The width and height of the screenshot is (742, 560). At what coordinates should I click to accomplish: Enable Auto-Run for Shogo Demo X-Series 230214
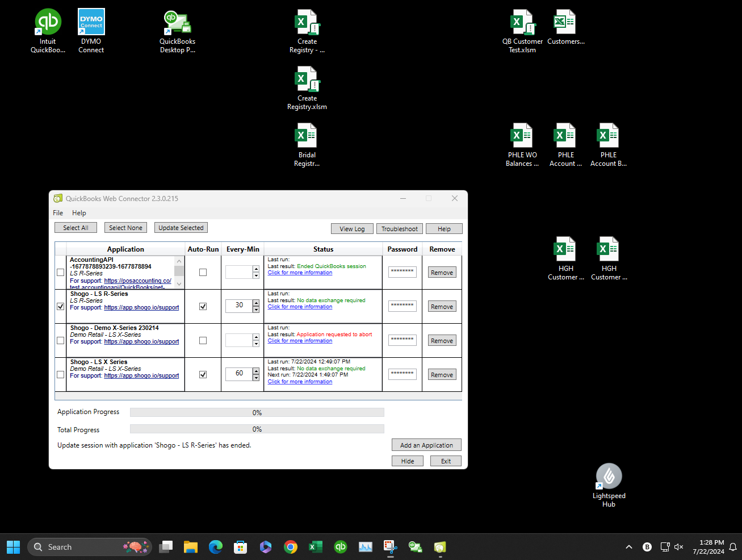tap(203, 341)
